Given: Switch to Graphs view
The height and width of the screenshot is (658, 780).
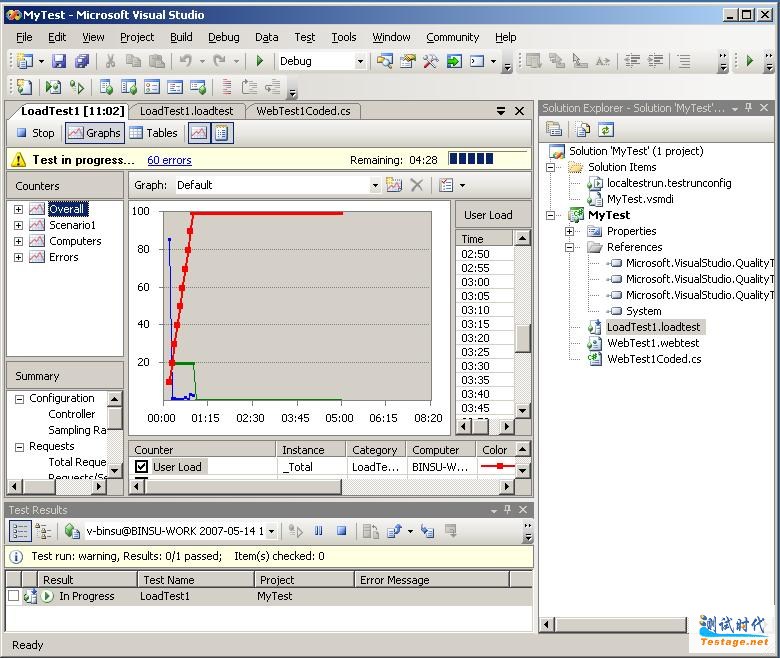Looking at the screenshot, I should click(93, 133).
